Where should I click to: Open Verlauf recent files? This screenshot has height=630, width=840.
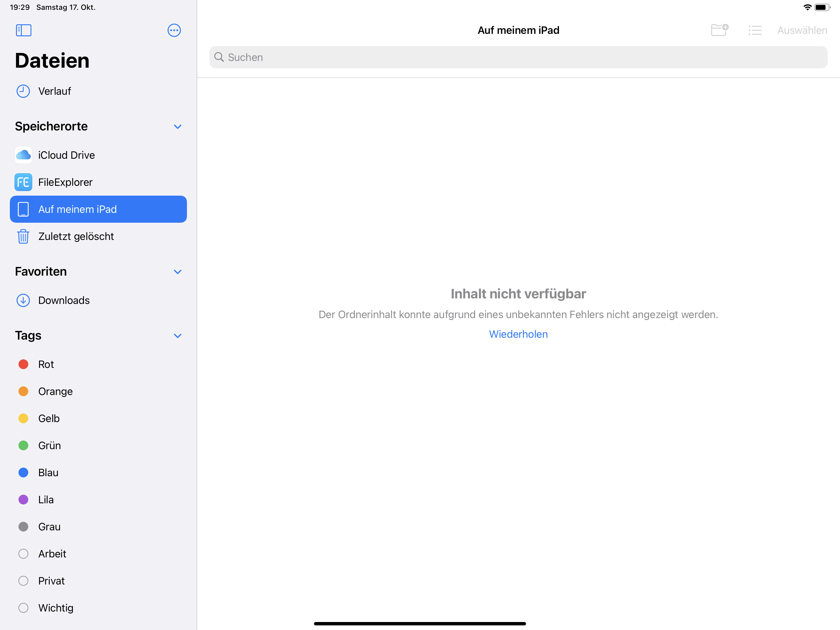pyautogui.click(x=54, y=91)
